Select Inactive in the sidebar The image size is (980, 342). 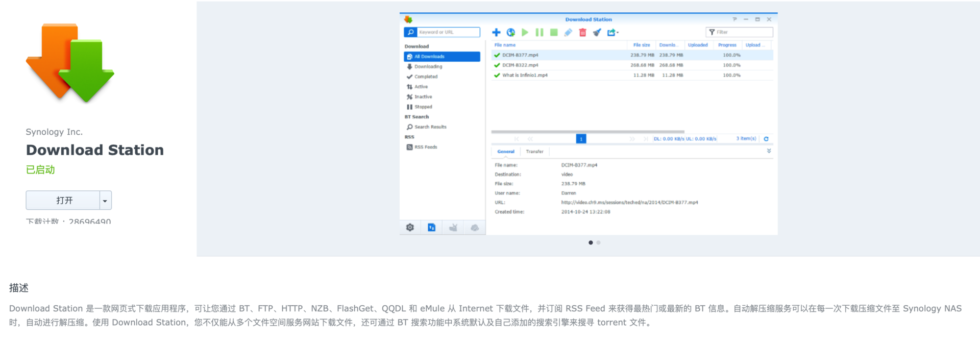coord(442,96)
